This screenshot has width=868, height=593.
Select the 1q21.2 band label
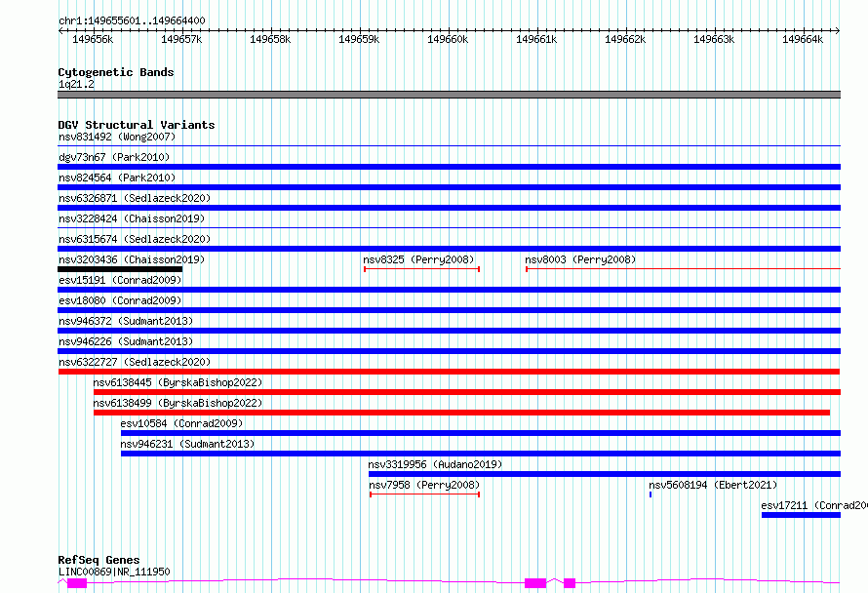click(x=76, y=84)
